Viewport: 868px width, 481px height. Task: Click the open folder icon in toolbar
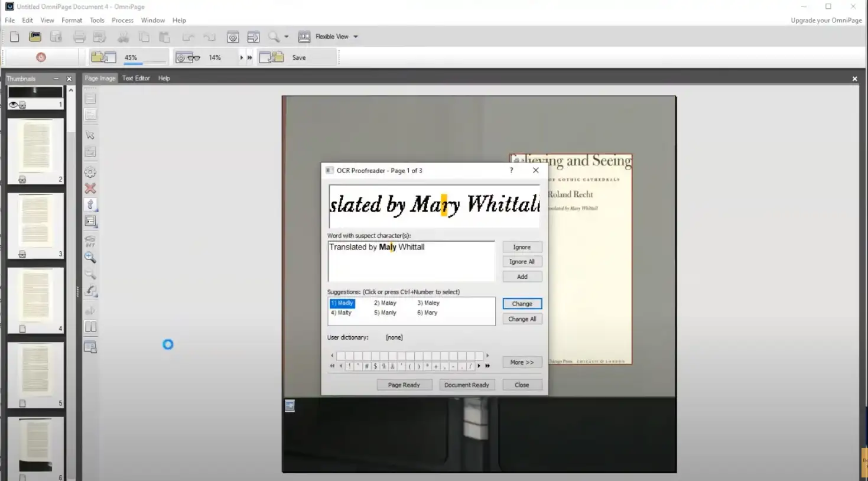[35, 37]
